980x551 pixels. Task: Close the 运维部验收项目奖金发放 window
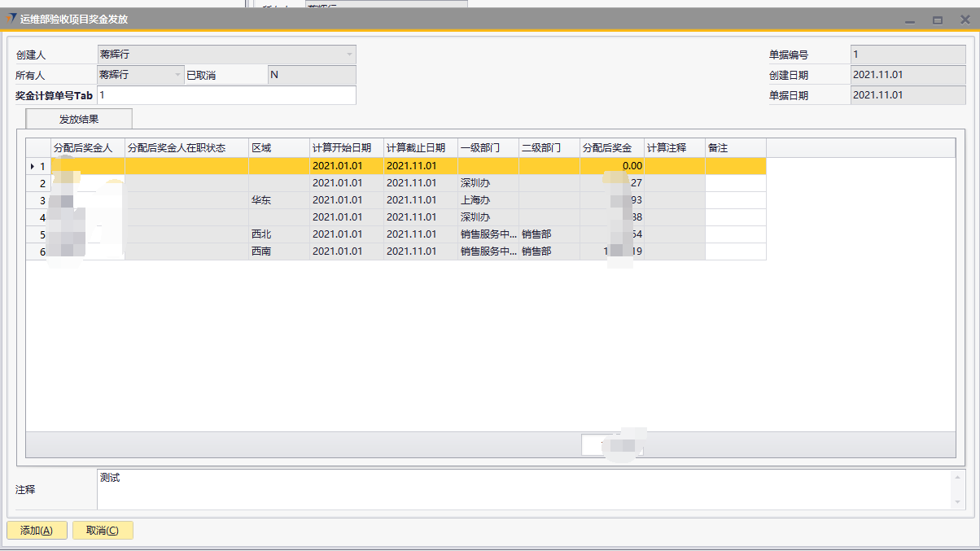(x=965, y=20)
